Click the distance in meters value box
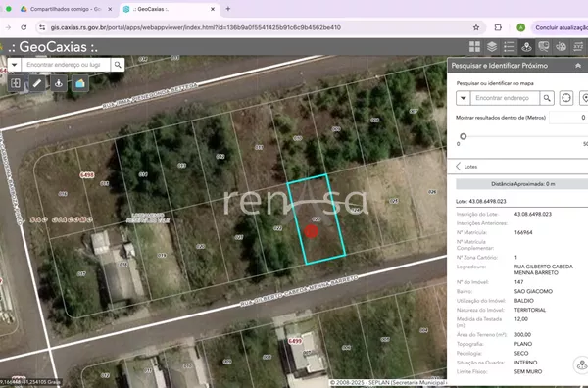The width and height of the screenshot is (588, 388). coord(568,118)
